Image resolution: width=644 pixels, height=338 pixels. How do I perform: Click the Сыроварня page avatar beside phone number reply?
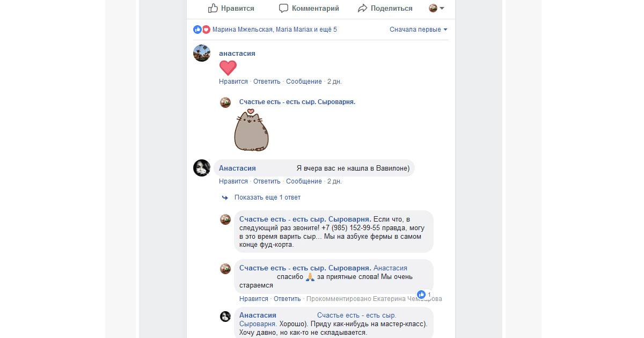pyautogui.click(x=225, y=219)
